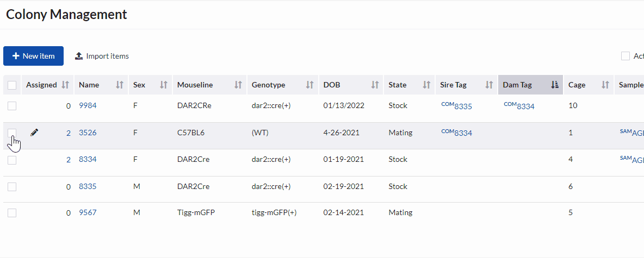644x258 pixels.
Task: Sort table by Assigned column arrows
Action: tap(65, 85)
